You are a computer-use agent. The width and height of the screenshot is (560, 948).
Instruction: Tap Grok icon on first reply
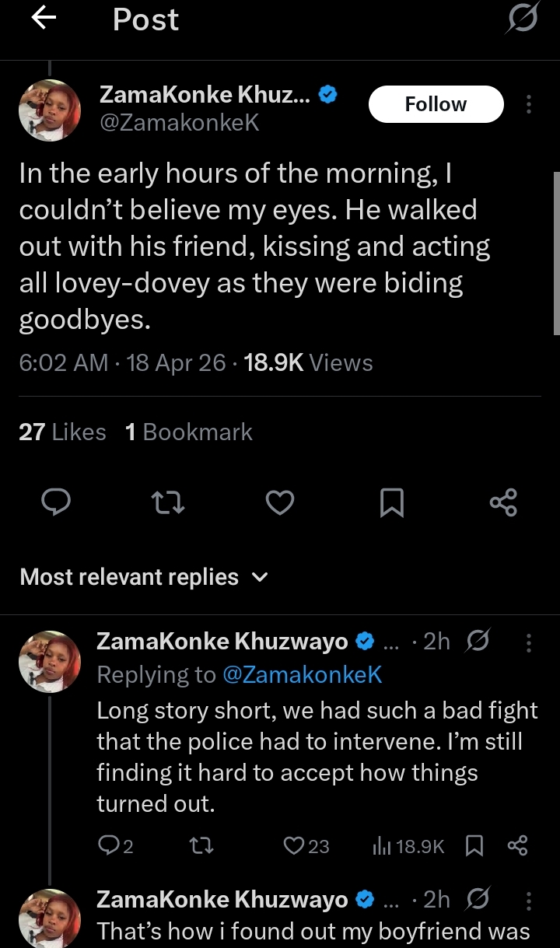(x=476, y=642)
